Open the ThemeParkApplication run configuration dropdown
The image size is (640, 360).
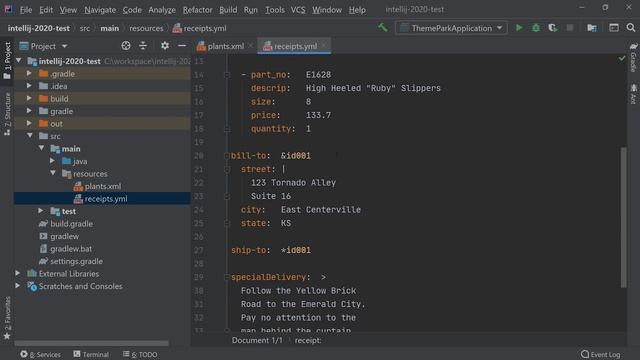(451, 28)
